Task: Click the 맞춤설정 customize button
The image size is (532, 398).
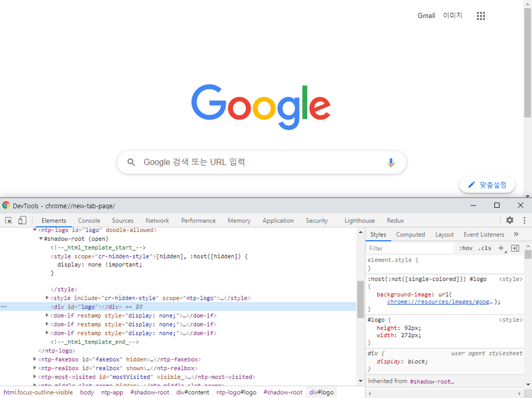Action: click(487, 185)
